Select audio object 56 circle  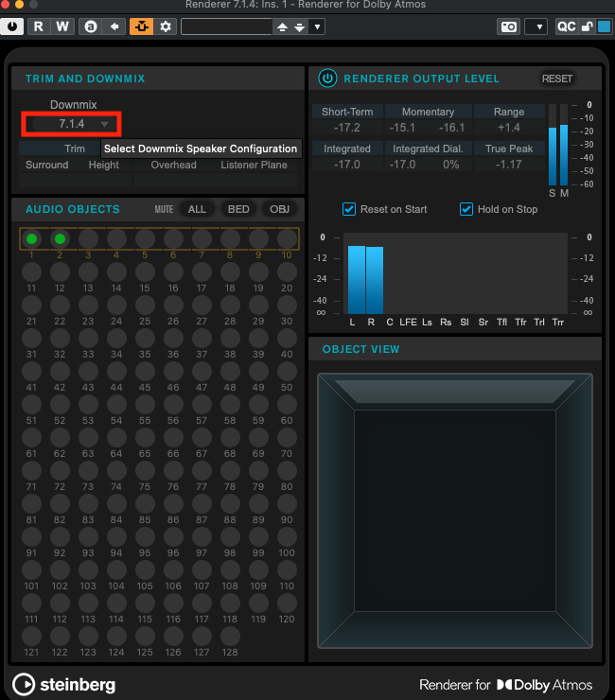coord(173,405)
